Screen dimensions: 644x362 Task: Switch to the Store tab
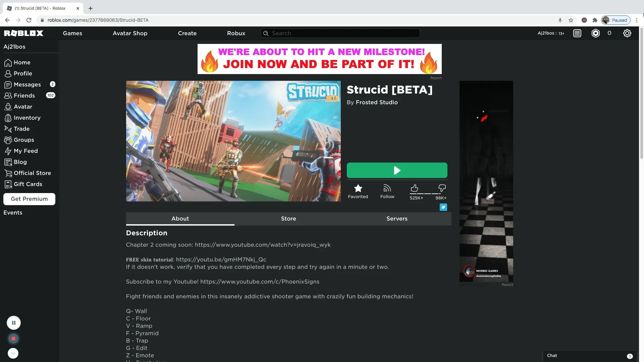288,219
